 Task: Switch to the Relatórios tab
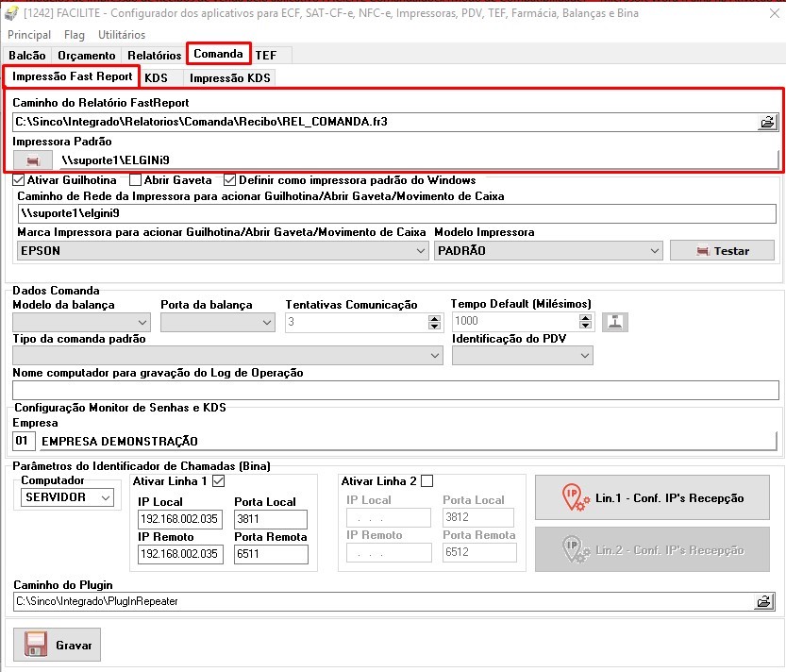click(155, 55)
